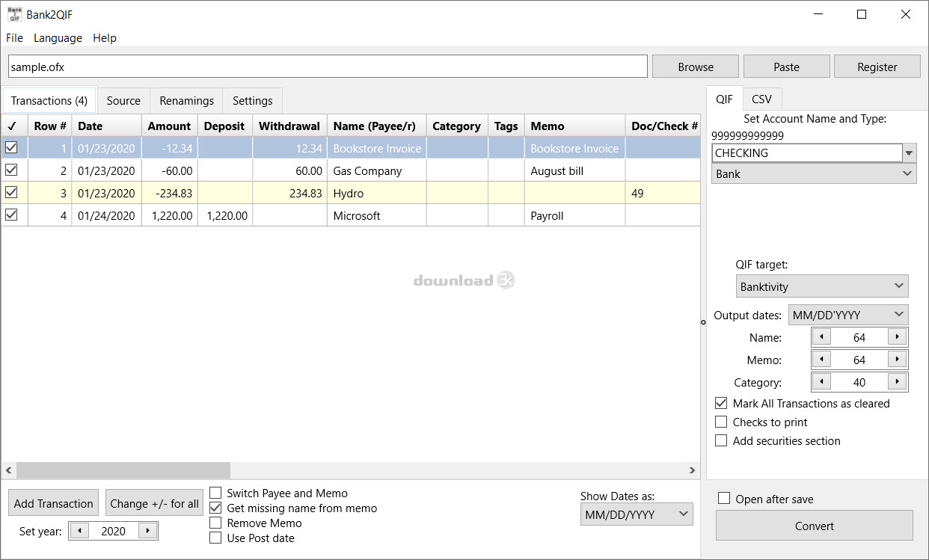Click Change +/- for all button
The height and width of the screenshot is (560, 929).
click(x=154, y=503)
